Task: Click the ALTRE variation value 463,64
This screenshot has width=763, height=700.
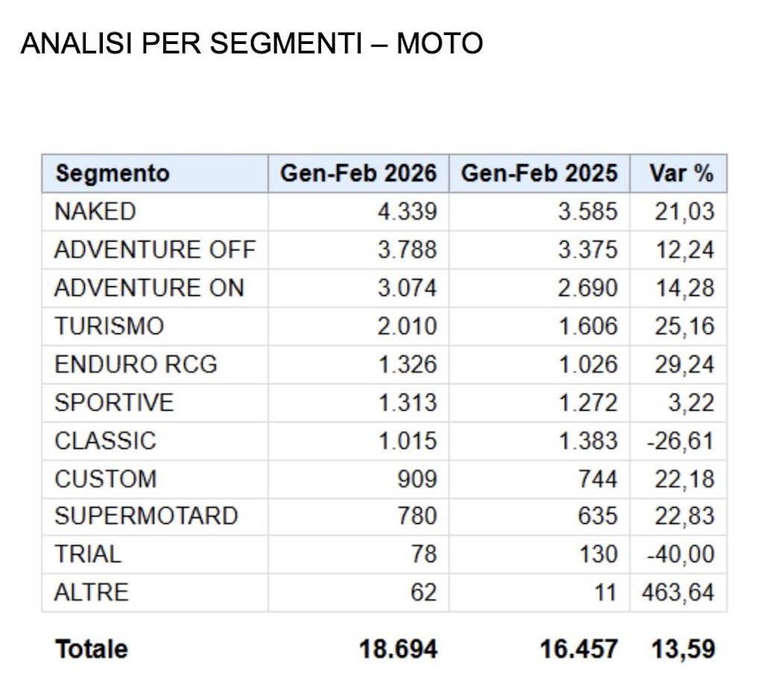Action: click(678, 593)
